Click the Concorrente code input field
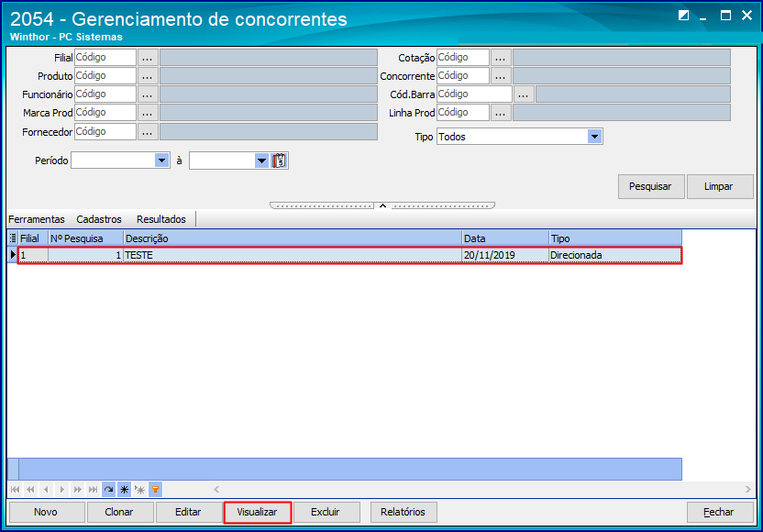The width and height of the screenshot is (763, 532). click(463, 76)
